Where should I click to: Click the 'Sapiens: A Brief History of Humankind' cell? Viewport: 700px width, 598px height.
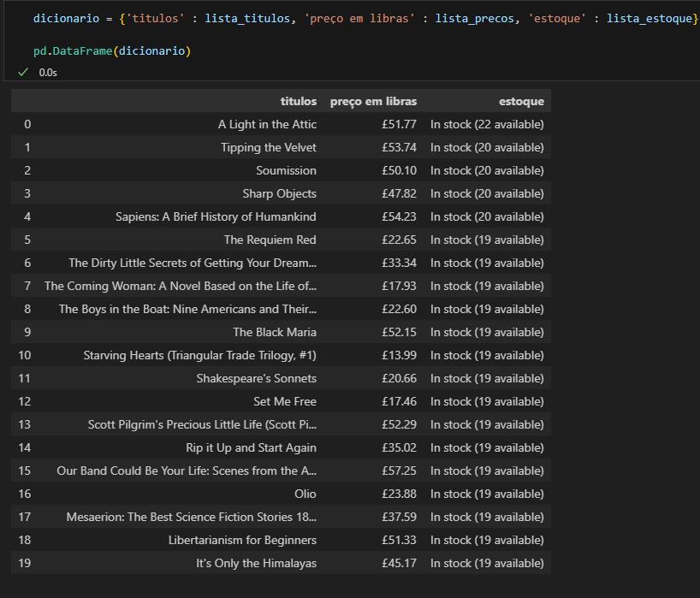click(216, 216)
